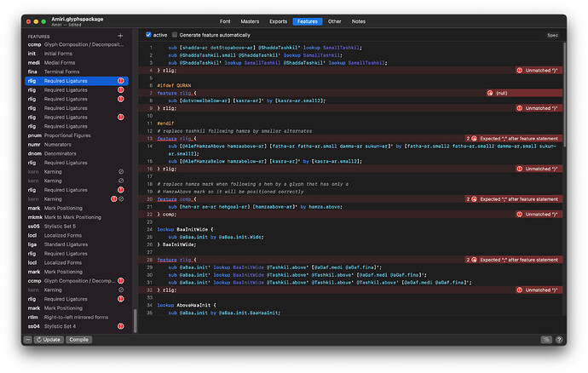Open the Exports tab
Screen dimensions: 588x373
tap(278, 20)
